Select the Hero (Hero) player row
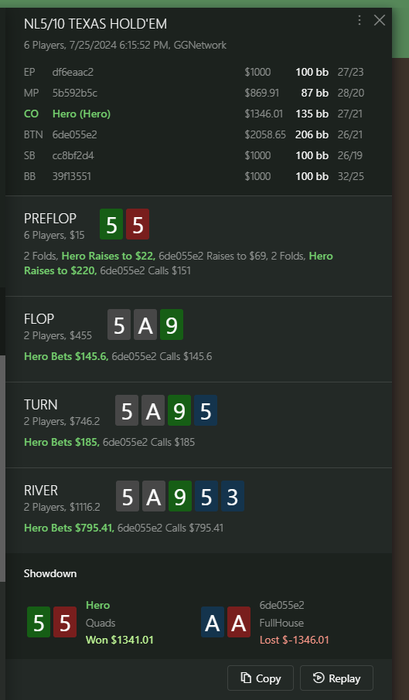409x700 pixels. click(x=194, y=114)
